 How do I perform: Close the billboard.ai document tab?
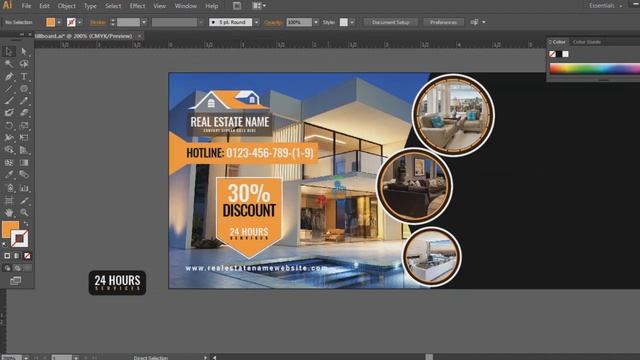tap(139, 36)
